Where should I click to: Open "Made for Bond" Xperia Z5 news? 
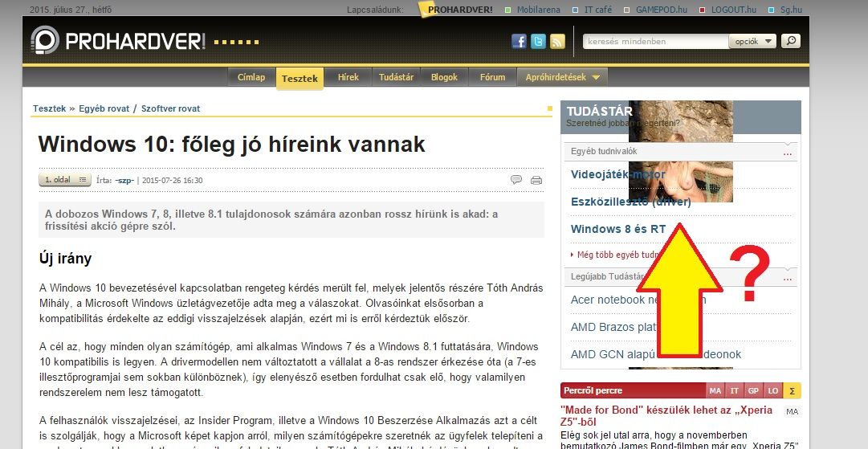pyautogui.click(x=666, y=416)
